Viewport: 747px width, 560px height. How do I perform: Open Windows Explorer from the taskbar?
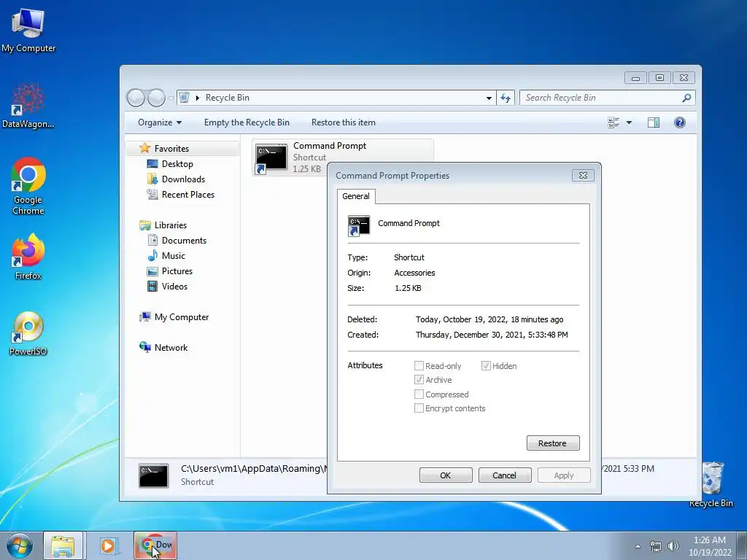pyautogui.click(x=63, y=545)
